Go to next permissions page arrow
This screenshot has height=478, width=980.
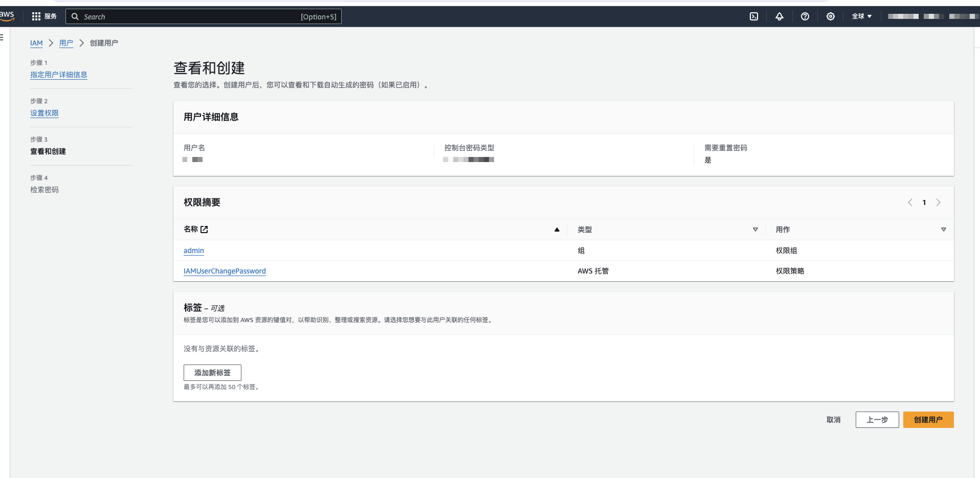pyautogui.click(x=938, y=202)
